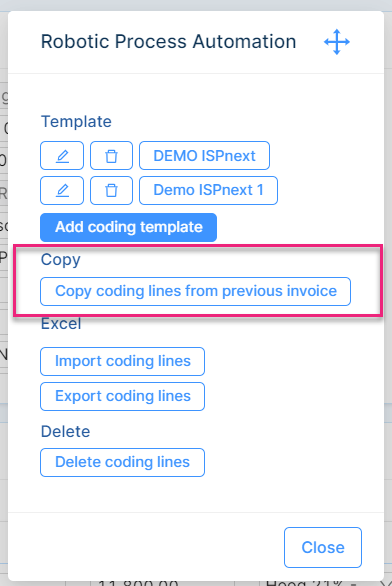The width and height of the screenshot is (392, 586).
Task: Click the Delete section heading
Action: point(65,432)
